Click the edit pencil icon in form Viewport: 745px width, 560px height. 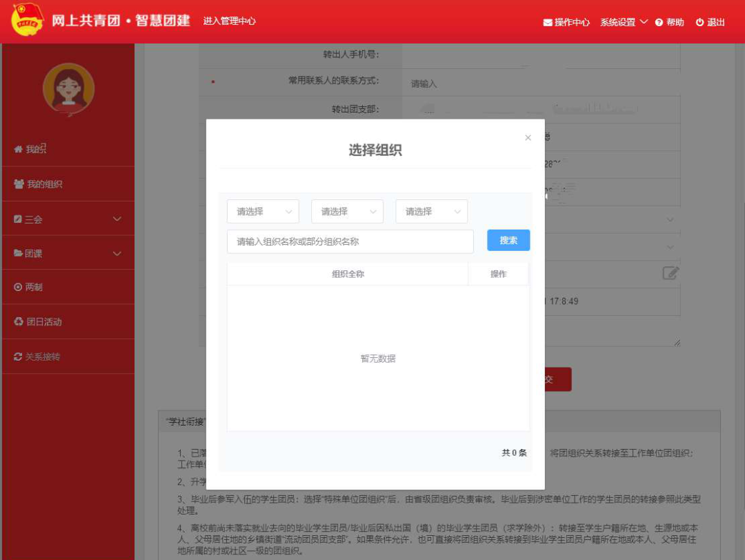[x=670, y=272]
